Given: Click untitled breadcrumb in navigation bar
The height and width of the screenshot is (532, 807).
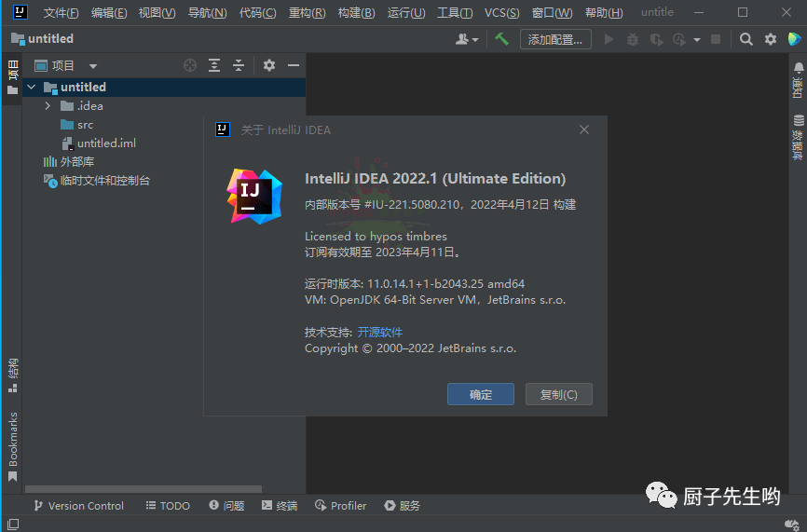Looking at the screenshot, I should click(x=42, y=38).
